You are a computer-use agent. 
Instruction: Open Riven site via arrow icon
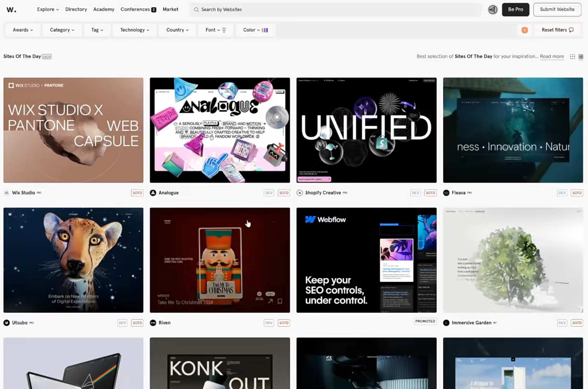(271, 301)
